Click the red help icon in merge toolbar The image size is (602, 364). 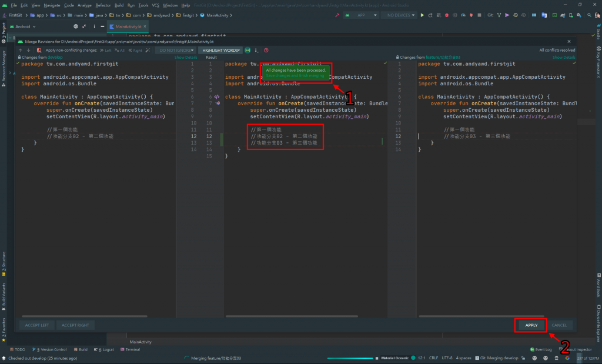266,51
